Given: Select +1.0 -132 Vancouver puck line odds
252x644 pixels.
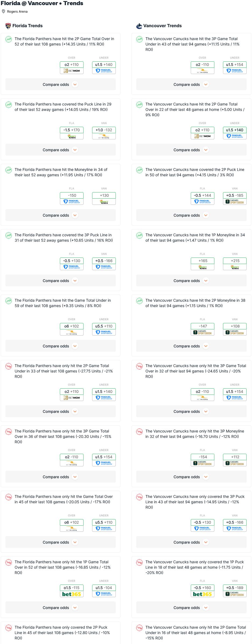Looking at the screenshot, I should tap(104, 130).
